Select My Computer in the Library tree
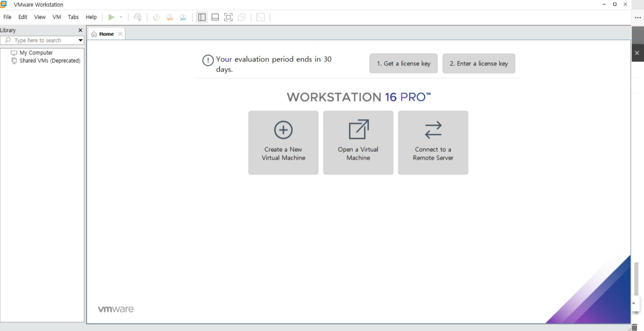Viewport: 644px width, 331px height. [36, 53]
